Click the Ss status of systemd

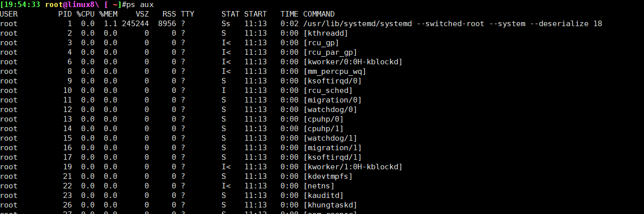click(x=226, y=24)
